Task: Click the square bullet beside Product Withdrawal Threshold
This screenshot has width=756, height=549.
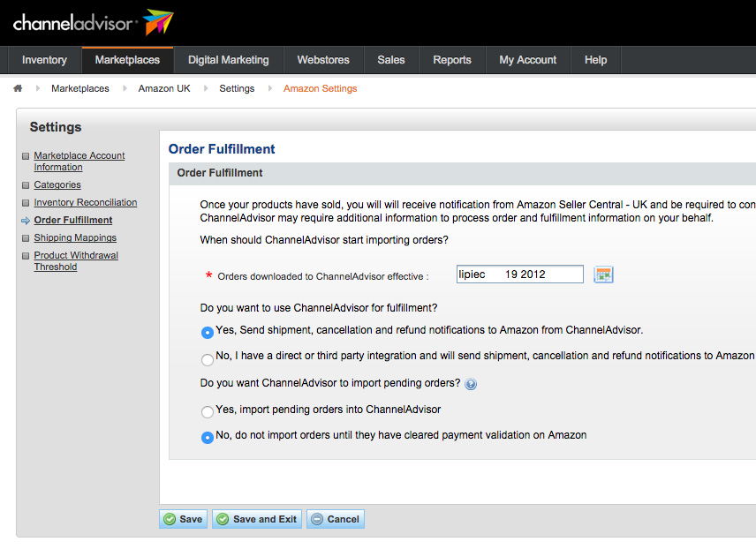Action: pos(26,256)
